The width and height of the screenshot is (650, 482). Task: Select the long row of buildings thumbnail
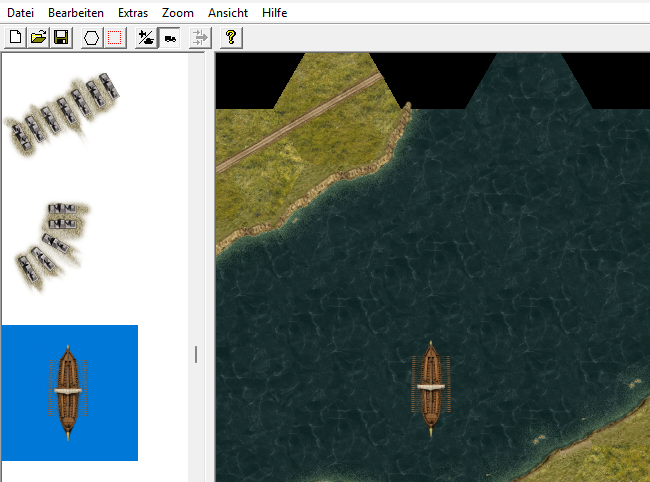click(x=62, y=114)
